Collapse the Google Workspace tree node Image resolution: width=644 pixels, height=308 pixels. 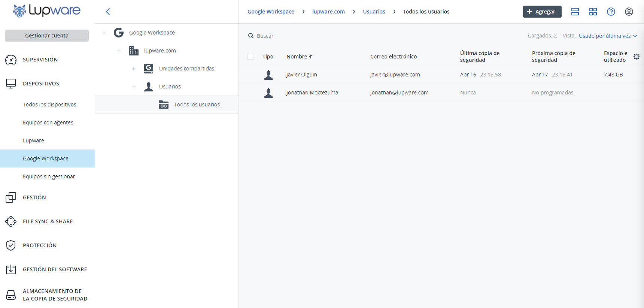pos(104,33)
